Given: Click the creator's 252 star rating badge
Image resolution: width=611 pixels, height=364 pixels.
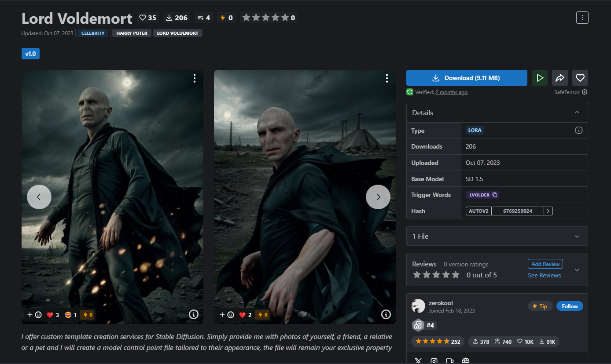Looking at the screenshot, I should click(x=438, y=342).
